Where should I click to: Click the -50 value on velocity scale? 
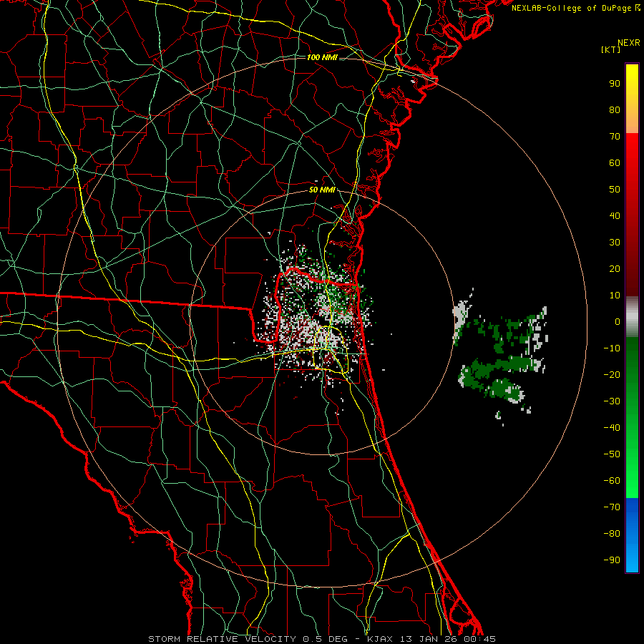(x=612, y=454)
